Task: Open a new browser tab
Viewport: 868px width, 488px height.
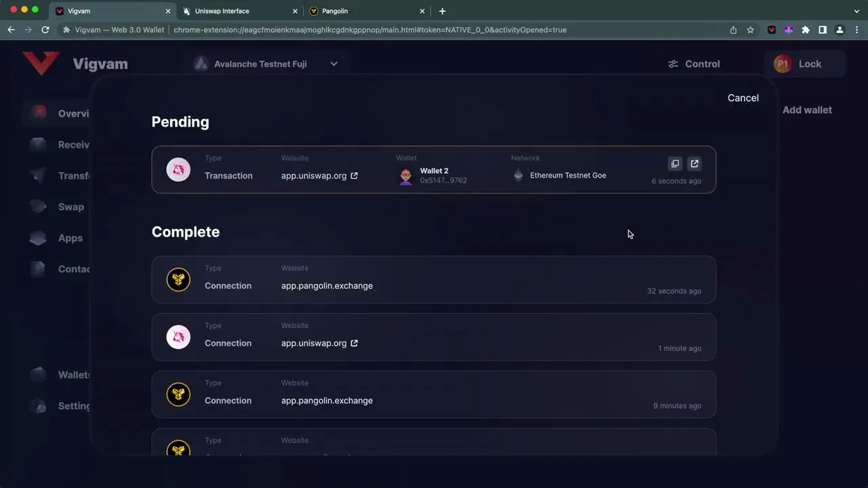Action: point(442,11)
